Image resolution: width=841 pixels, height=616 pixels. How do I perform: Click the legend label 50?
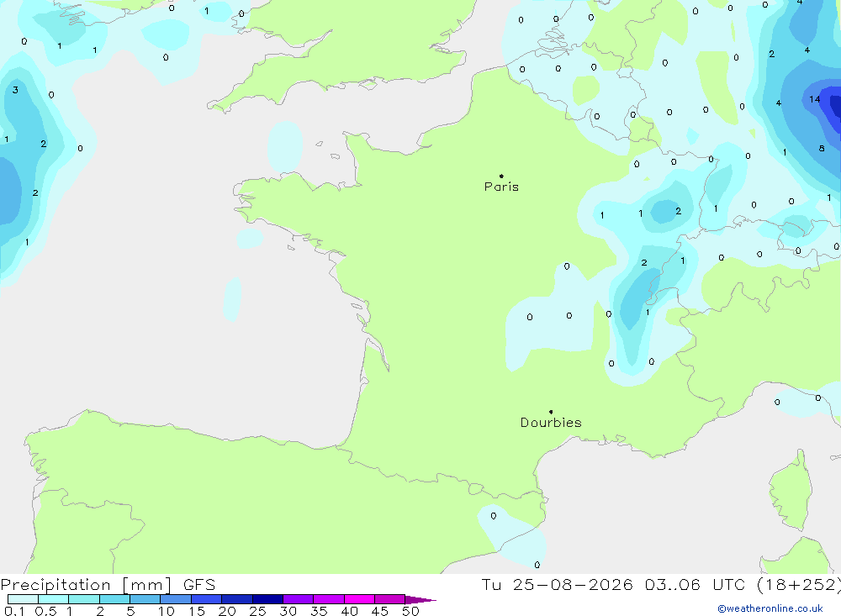click(x=410, y=611)
